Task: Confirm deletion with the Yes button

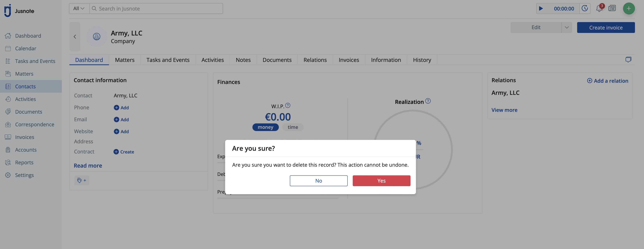Action: point(381,181)
